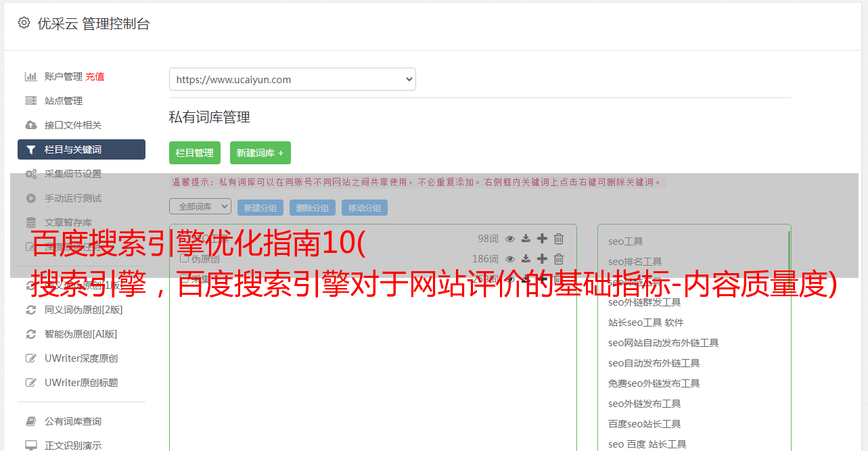The image size is (868, 451).
Task: Open the 账户管理 sidebar item
Action: [64, 76]
